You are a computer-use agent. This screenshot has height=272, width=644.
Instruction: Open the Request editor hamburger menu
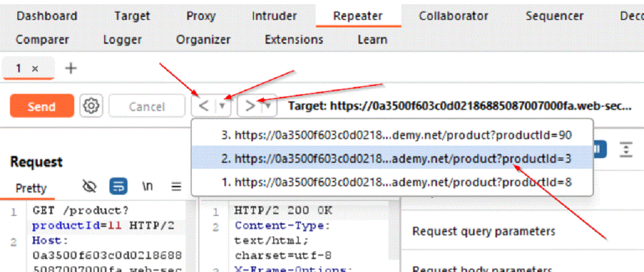(176, 187)
